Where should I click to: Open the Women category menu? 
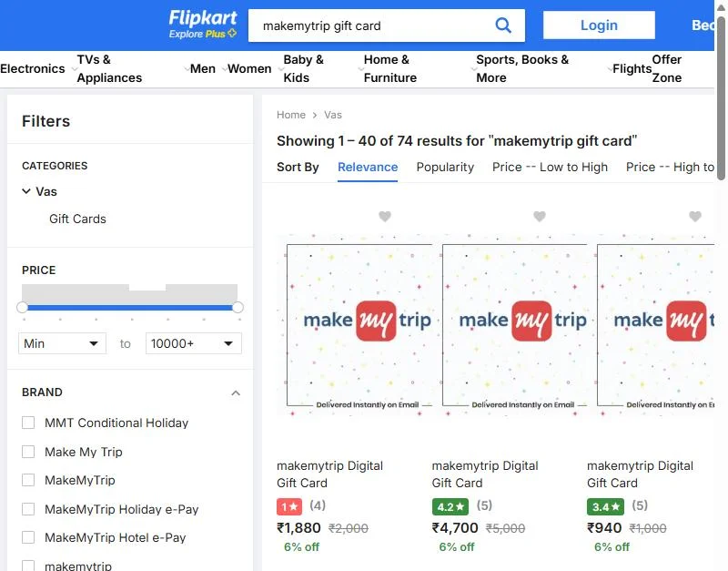[x=249, y=69]
